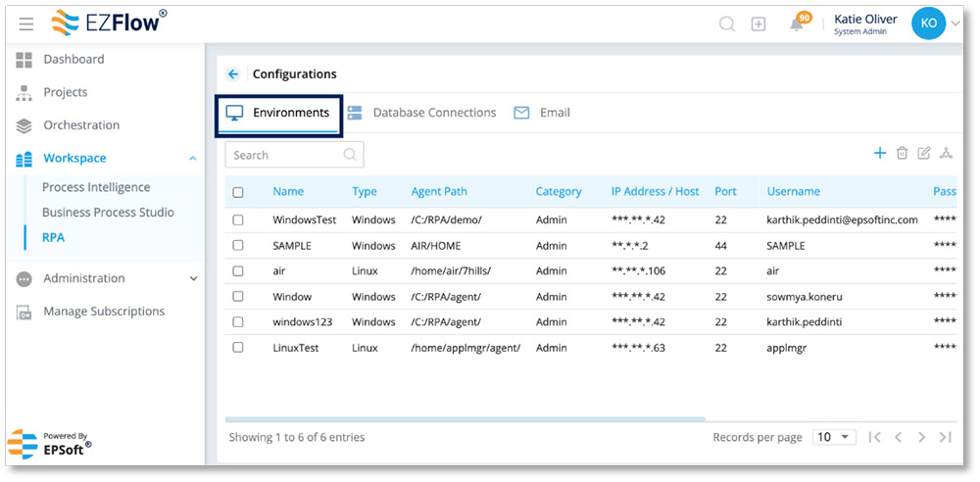Go back with the Configurations arrow
The height and width of the screenshot is (482, 980).
click(x=233, y=74)
